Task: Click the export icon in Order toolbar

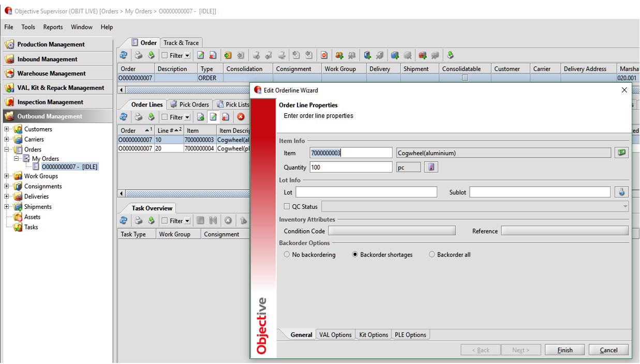Action: pos(151,55)
